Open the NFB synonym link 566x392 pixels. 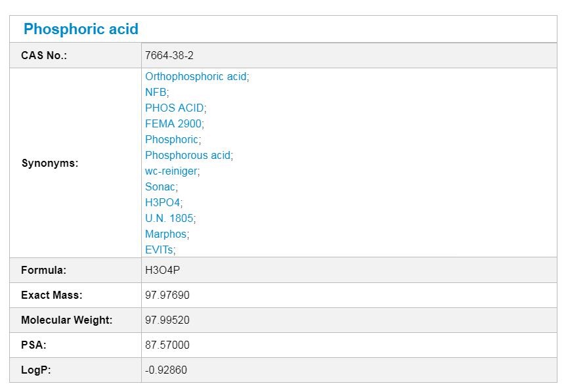pos(156,93)
